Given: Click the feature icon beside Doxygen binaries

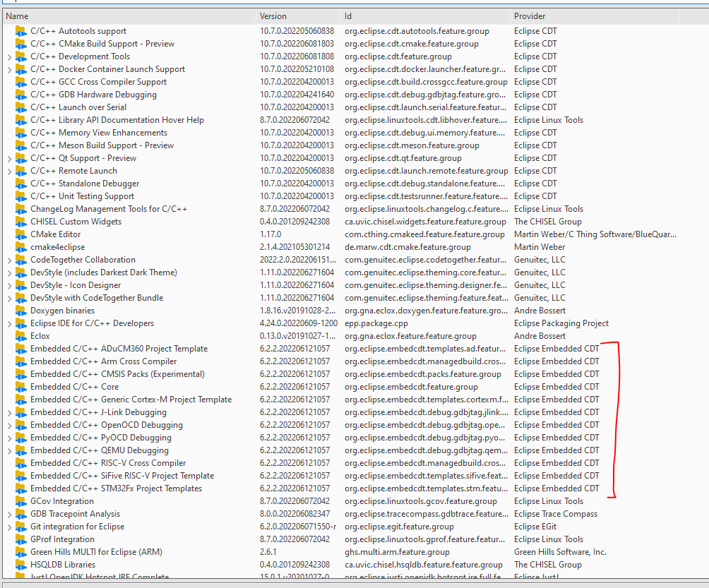Looking at the screenshot, I should tap(20, 311).
